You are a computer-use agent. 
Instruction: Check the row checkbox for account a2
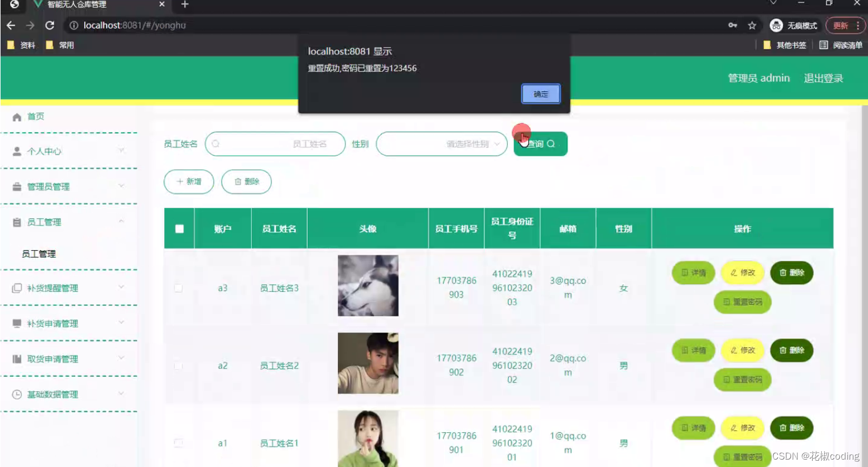click(178, 366)
